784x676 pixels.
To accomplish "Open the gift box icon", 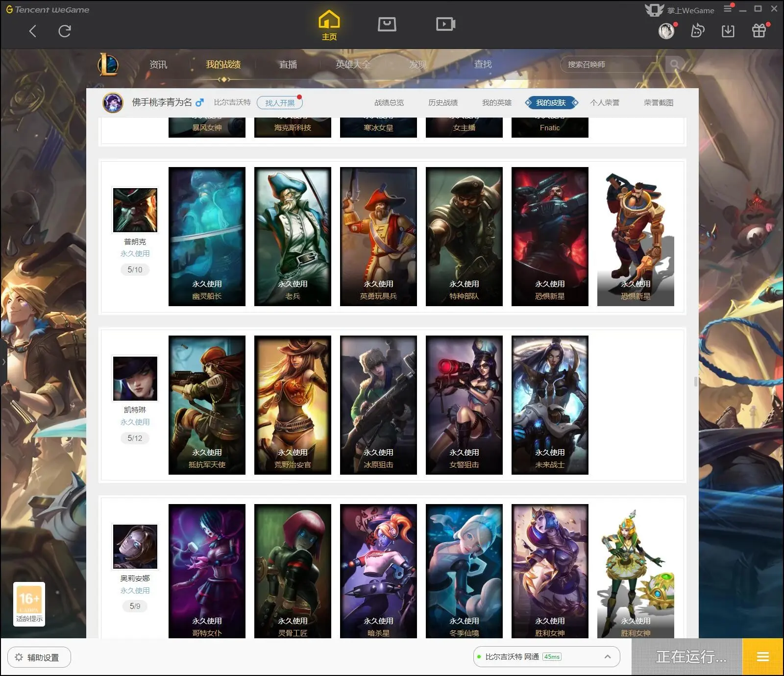I will (759, 31).
